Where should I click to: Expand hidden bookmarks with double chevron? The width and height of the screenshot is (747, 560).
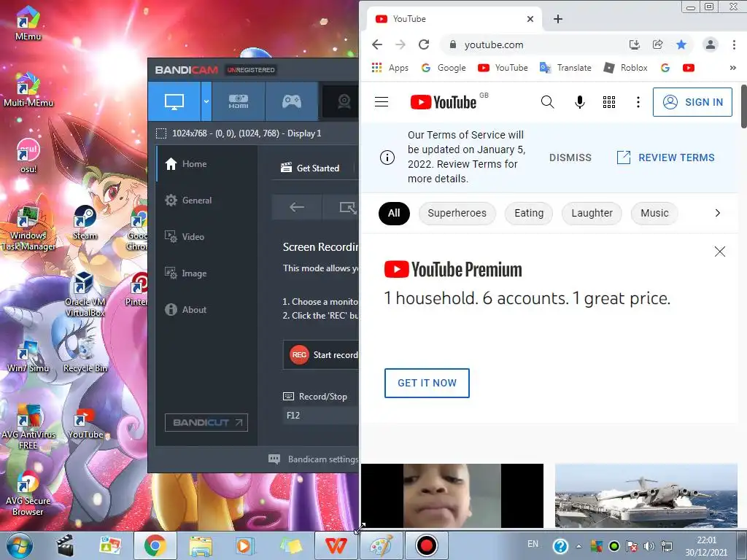click(732, 68)
